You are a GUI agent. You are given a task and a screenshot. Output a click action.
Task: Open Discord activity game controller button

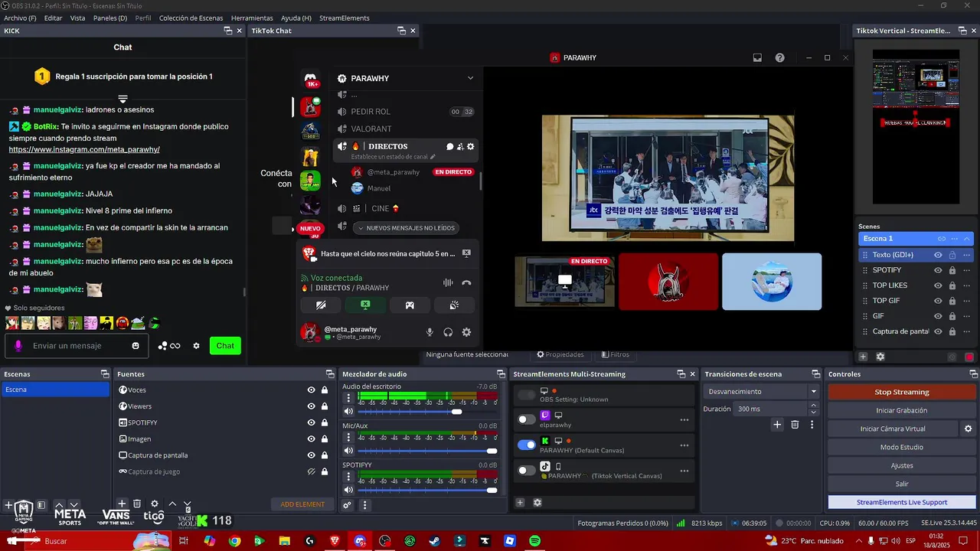pyautogui.click(x=410, y=305)
